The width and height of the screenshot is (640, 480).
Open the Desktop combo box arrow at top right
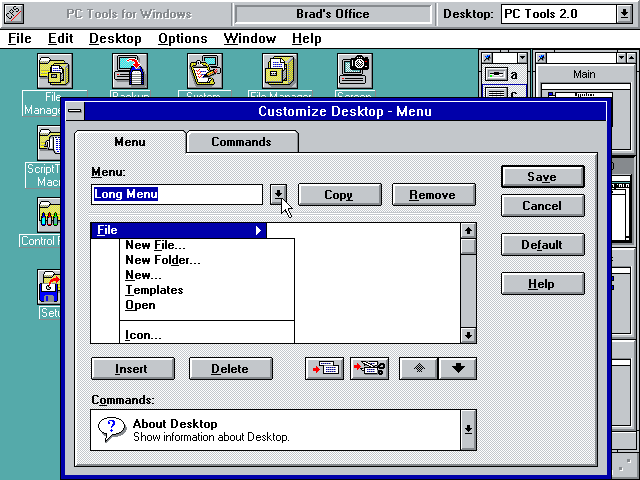pos(624,14)
